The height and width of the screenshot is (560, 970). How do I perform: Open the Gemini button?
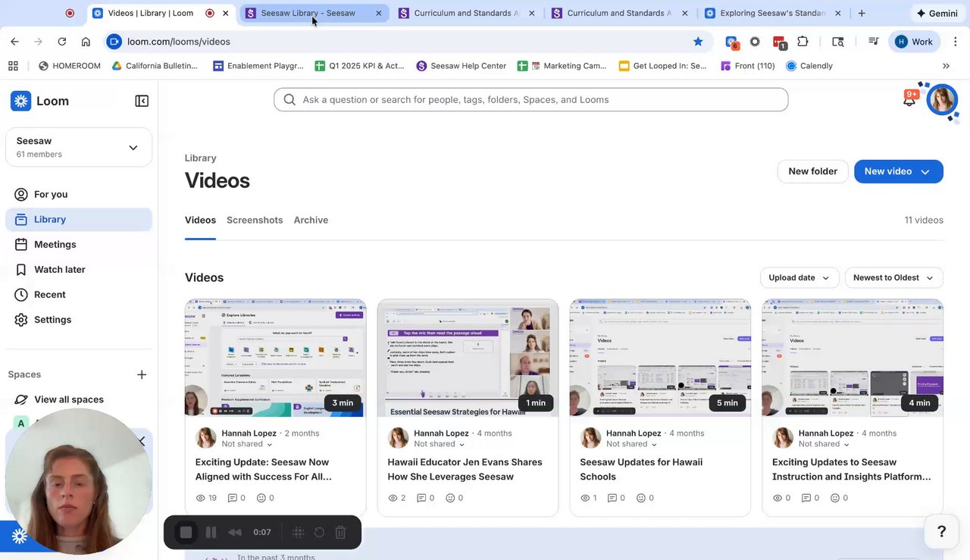(x=937, y=13)
